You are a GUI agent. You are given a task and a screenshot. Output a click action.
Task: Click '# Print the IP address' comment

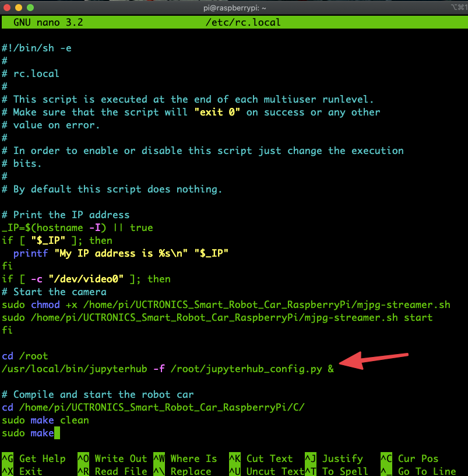tap(65, 215)
